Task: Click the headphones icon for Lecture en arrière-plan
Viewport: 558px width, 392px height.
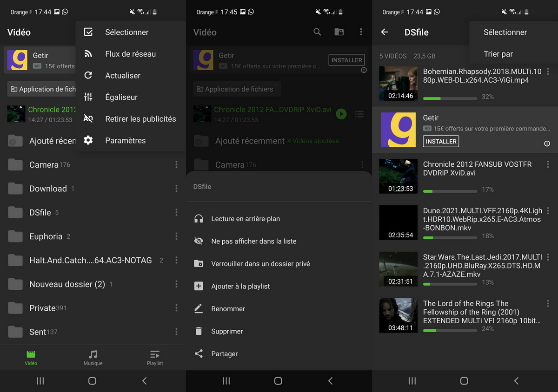Action: [199, 219]
